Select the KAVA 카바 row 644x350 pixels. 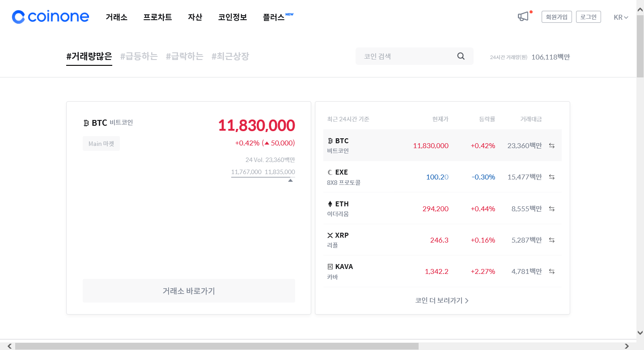pyautogui.click(x=442, y=271)
